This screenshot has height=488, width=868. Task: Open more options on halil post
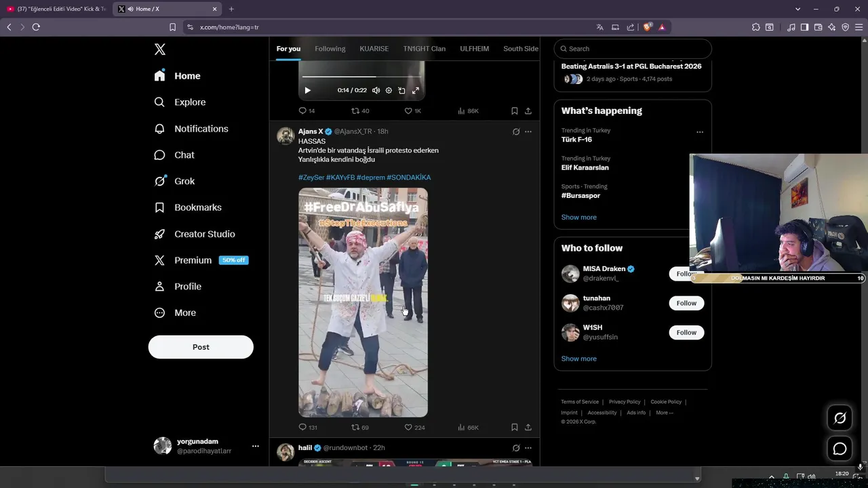(x=528, y=448)
